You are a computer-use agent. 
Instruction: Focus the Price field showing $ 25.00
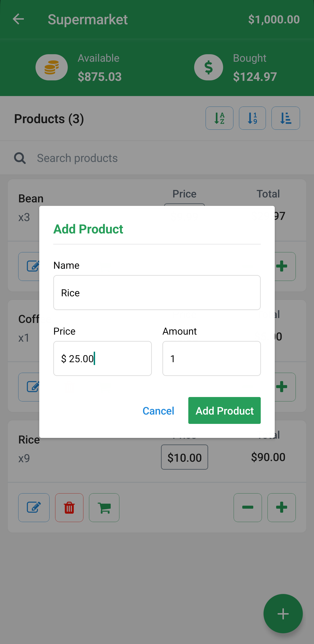point(102,358)
